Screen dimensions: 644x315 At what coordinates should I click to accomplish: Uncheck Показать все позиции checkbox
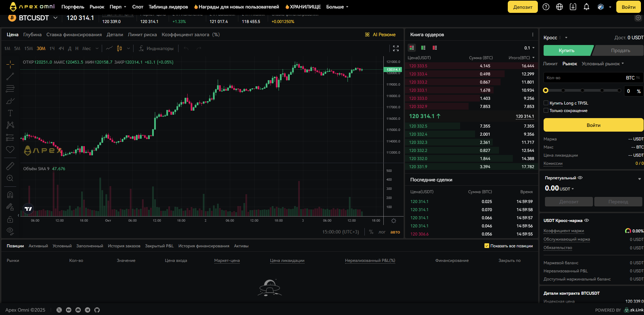click(x=487, y=246)
